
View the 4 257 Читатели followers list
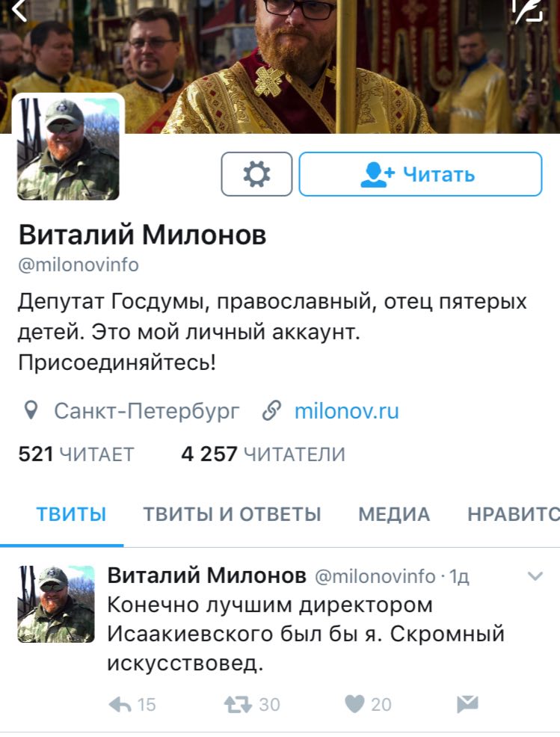tap(263, 454)
